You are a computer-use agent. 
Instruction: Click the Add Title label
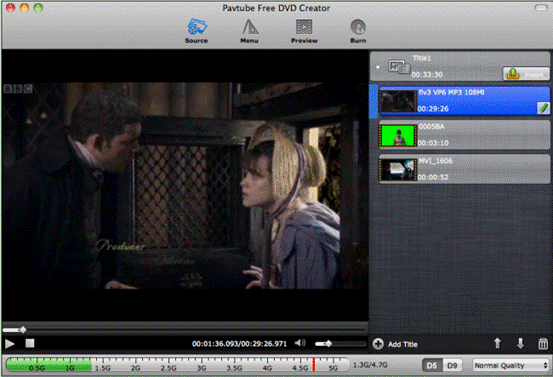(x=403, y=345)
